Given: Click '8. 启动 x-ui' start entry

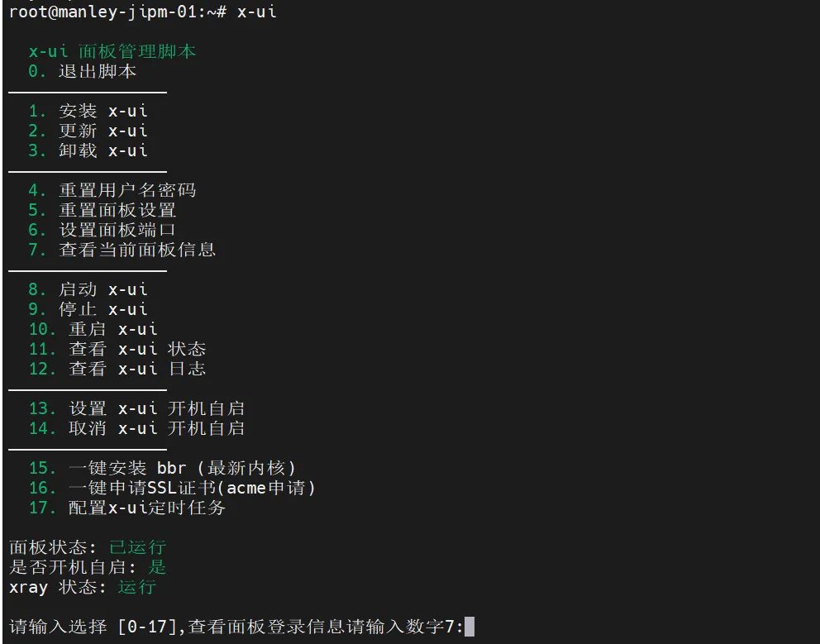Looking at the screenshot, I should point(88,289).
